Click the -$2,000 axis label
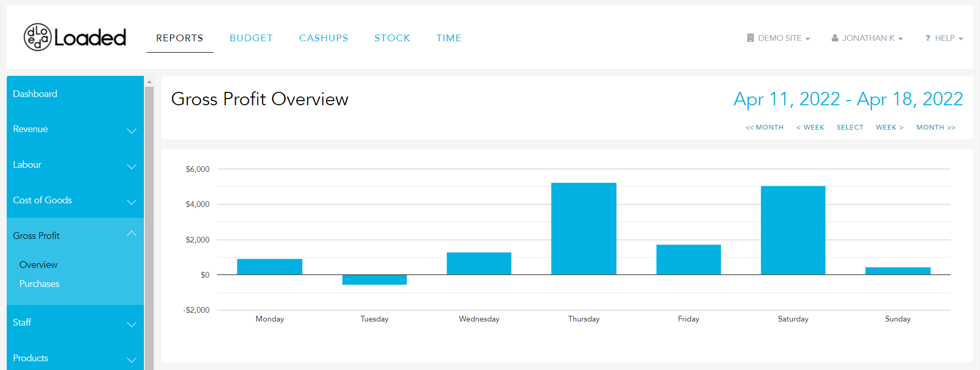The image size is (980, 370). click(x=197, y=310)
